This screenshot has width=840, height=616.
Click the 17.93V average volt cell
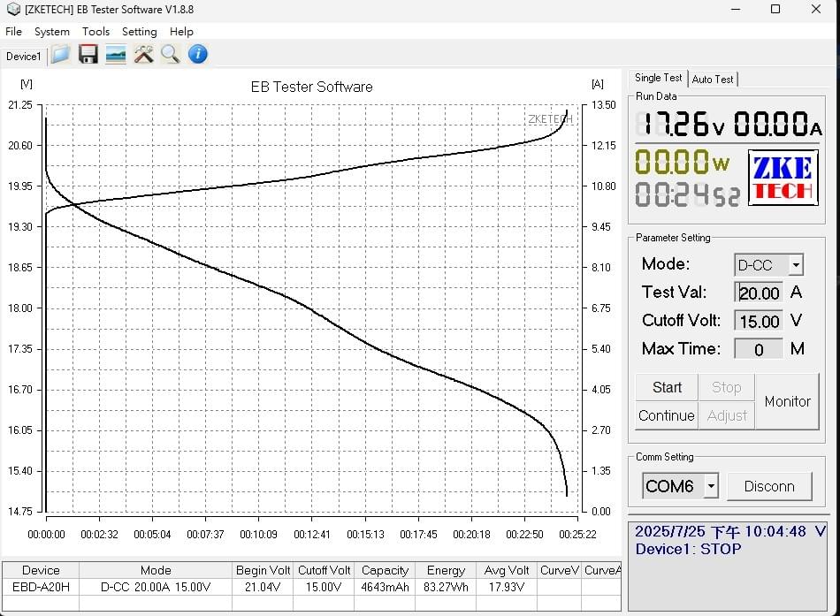click(x=507, y=587)
